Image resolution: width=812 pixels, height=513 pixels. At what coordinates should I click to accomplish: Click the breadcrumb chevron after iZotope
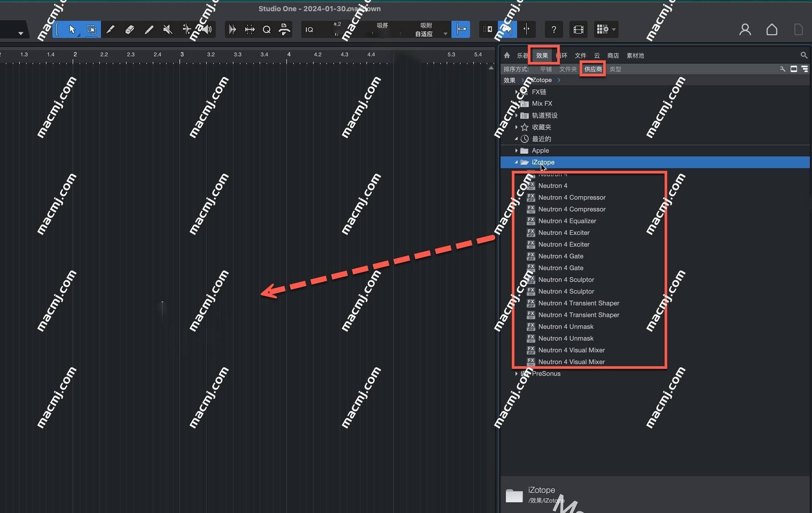pos(559,80)
